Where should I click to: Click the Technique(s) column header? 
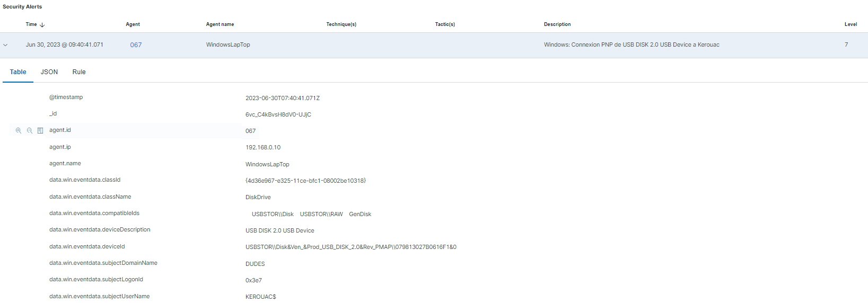coord(341,24)
